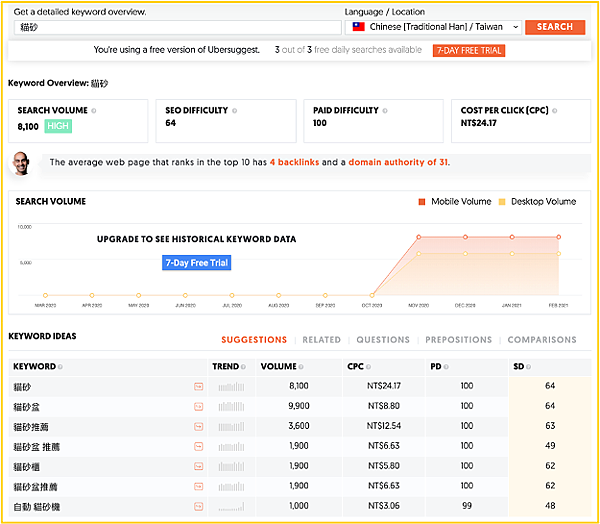Image resolution: width=600 pixels, height=524 pixels.
Task: Click the orange arrow icon in 自動 貓砂機 row
Action: 198,505
